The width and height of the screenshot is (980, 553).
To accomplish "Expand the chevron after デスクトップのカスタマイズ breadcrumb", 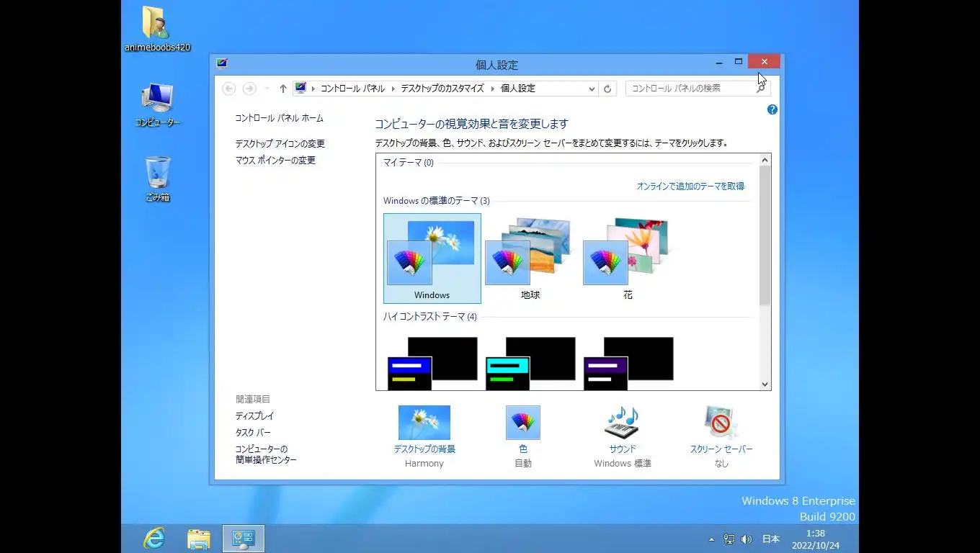I will pyautogui.click(x=493, y=89).
